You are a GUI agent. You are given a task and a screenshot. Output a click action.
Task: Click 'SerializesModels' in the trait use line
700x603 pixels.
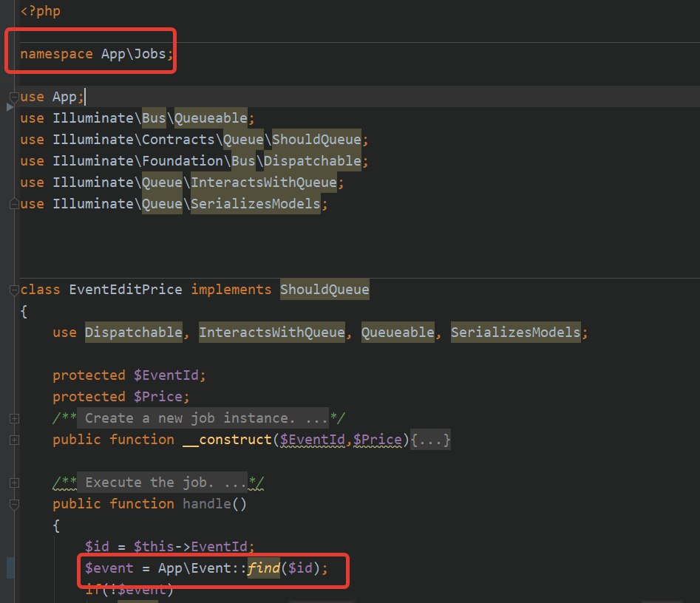tap(516, 333)
